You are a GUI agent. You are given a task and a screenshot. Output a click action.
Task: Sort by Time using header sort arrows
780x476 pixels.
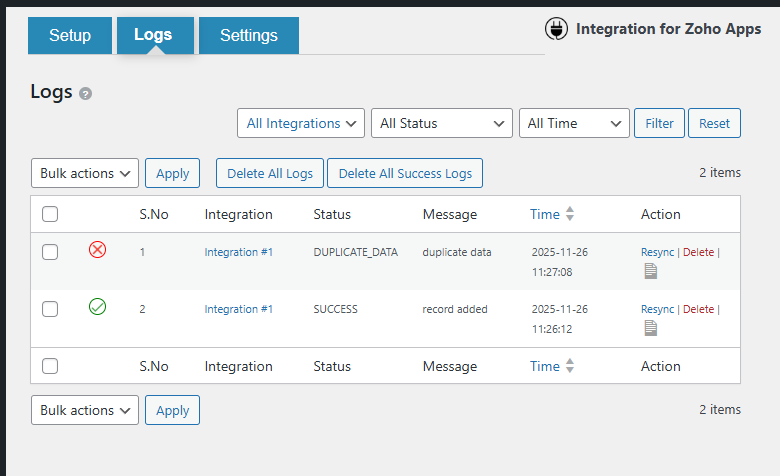coord(570,214)
